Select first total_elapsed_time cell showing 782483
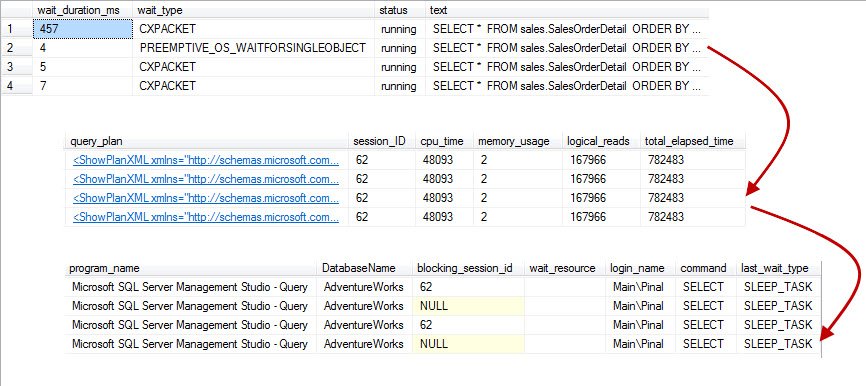The height and width of the screenshot is (386, 866). pos(693,160)
